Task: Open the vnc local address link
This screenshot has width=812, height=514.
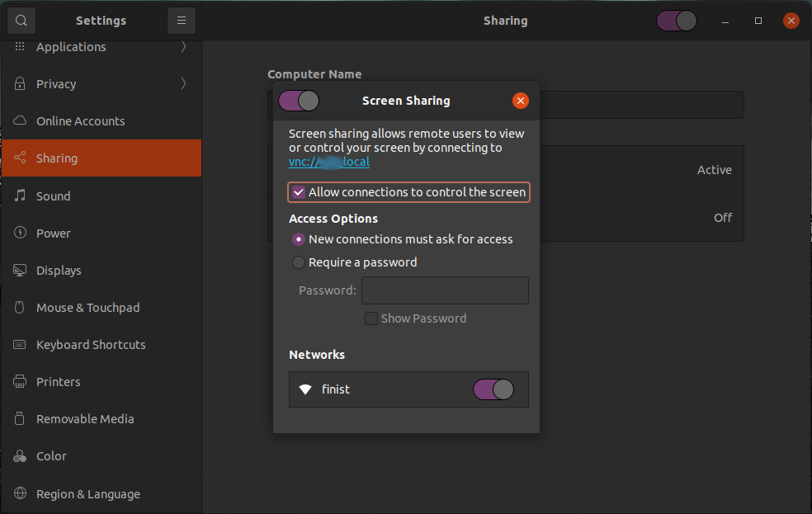Action: (329, 163)
